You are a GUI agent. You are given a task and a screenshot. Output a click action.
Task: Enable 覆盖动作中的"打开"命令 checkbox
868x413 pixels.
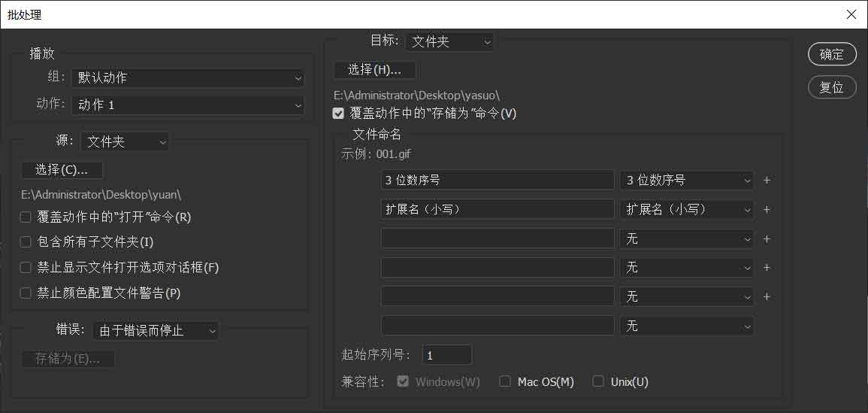coord(26,217)
